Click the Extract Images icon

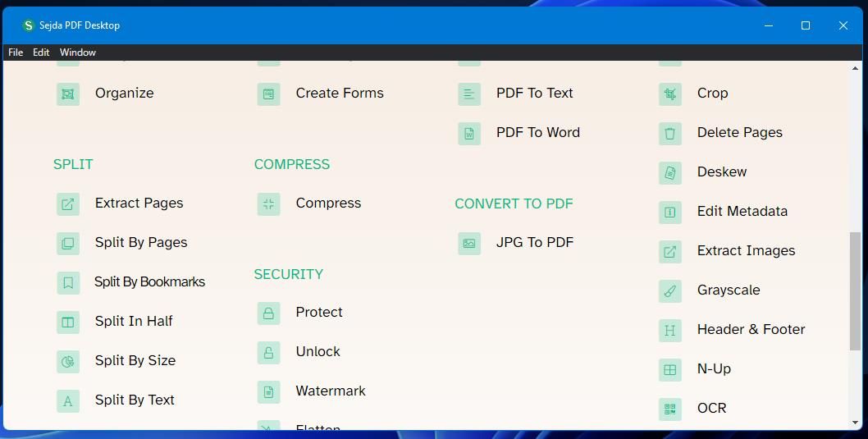coord(669,251)
